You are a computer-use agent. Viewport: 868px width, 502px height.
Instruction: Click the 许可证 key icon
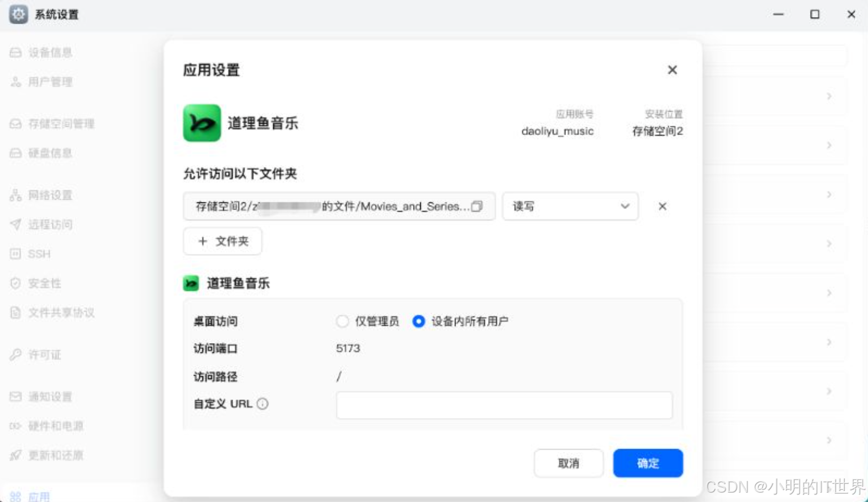[15, 355]
